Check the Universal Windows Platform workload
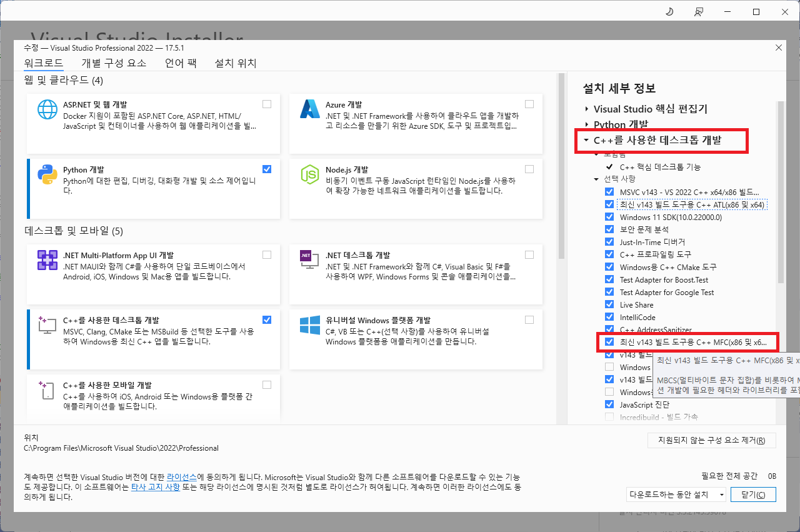 pos(529,319)
